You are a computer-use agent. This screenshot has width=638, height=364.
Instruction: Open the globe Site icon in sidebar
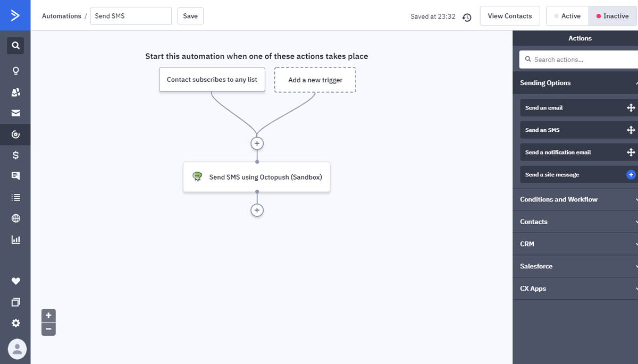[x=15, y=218]
